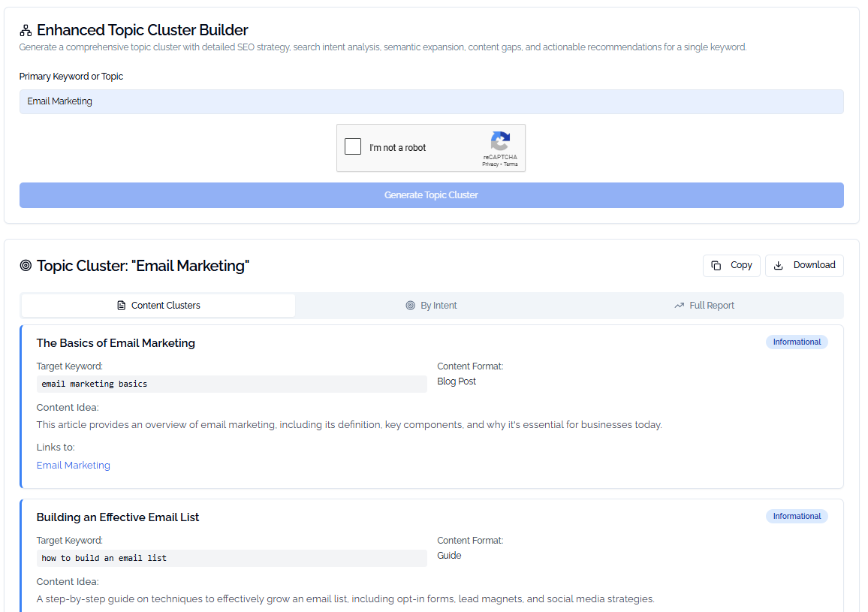Image resolution: width=868 pixels, height=612 pixels.
Task: Click the download arrow icon
Action: tap(779, 265)
